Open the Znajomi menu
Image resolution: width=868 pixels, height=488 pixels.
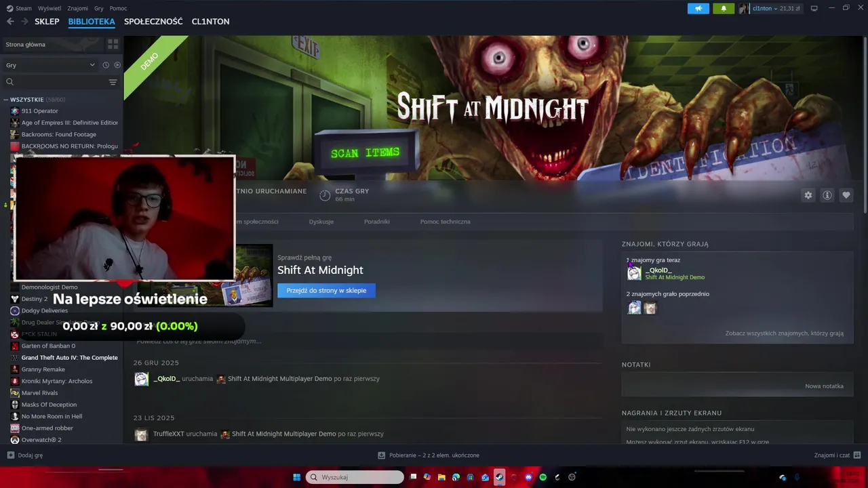78,8
